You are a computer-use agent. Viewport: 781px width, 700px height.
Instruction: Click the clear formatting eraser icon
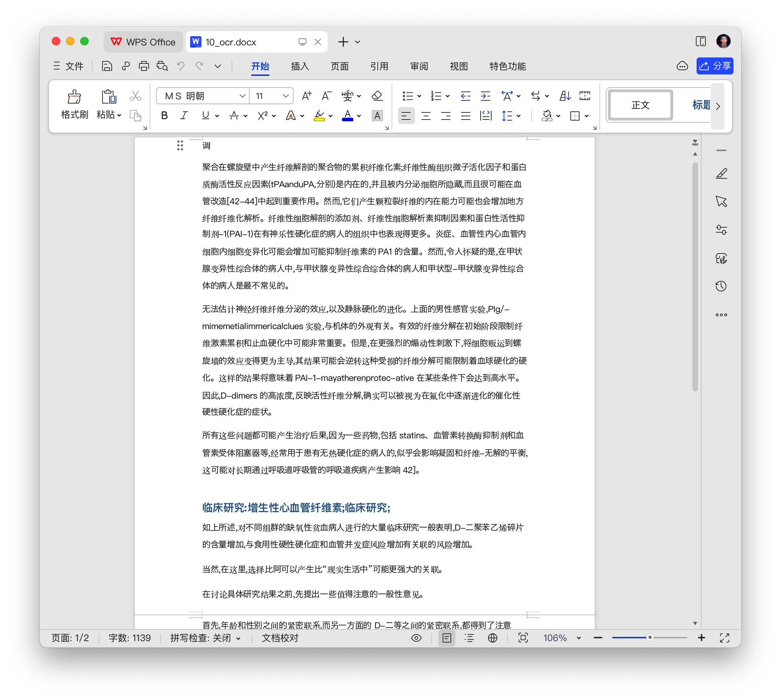(377, 96)
